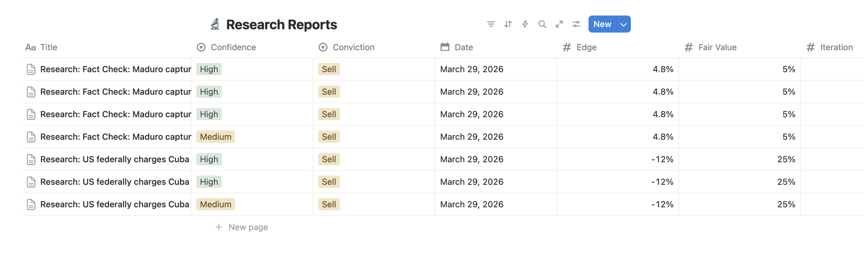This screenshot has width=868, height=277.
Task: Open title of Medium-confidence Maduro capture report
Action: pos(116,137)
